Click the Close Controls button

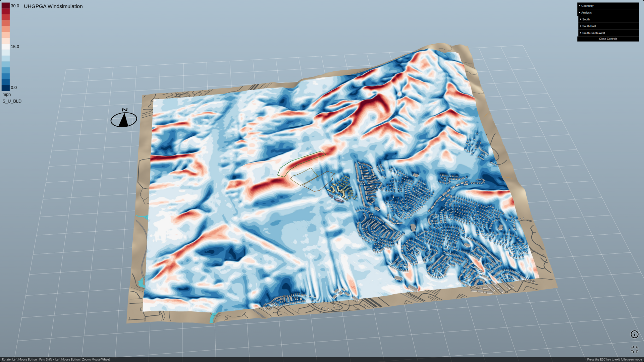coord(608,39)
